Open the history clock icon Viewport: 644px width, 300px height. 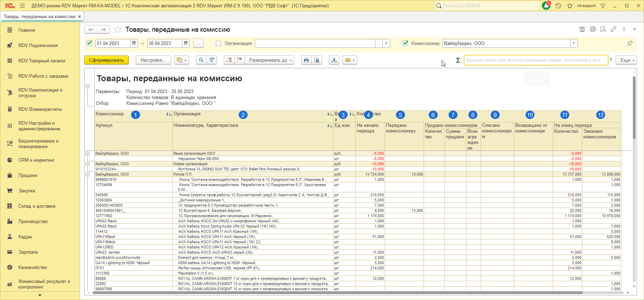[558, 6]
